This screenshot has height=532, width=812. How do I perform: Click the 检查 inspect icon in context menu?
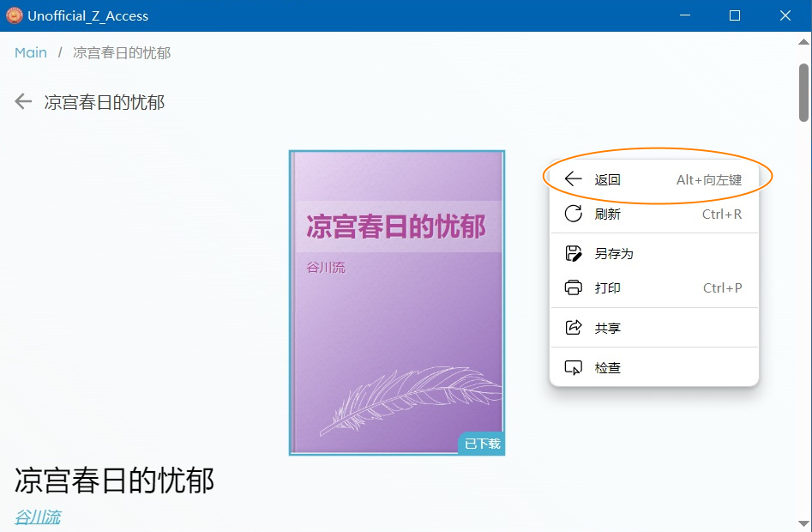(x=573, y=367)
